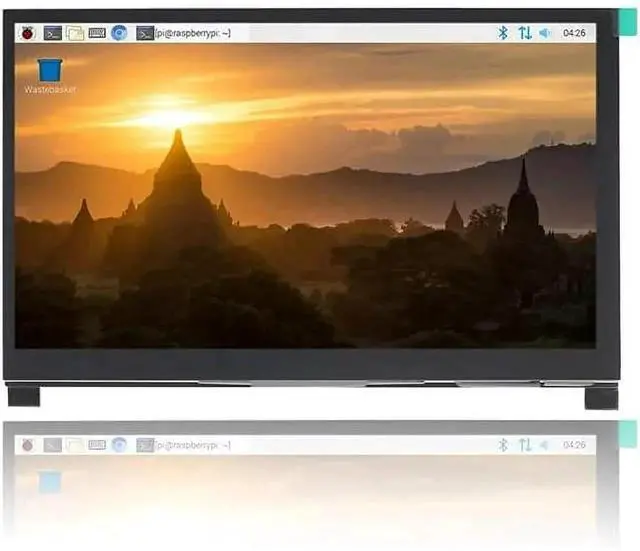Launch Terminal from the panel launcher
The image size is (640, 551).
[x=53, y=33]
